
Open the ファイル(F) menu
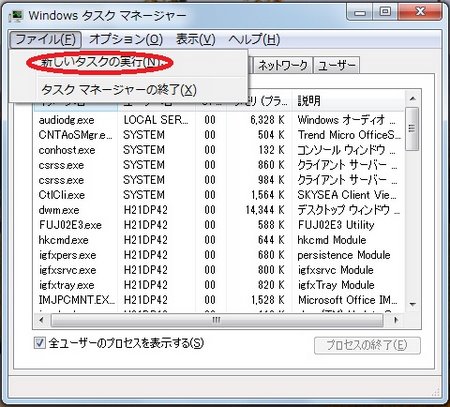(x=45, y=40)
